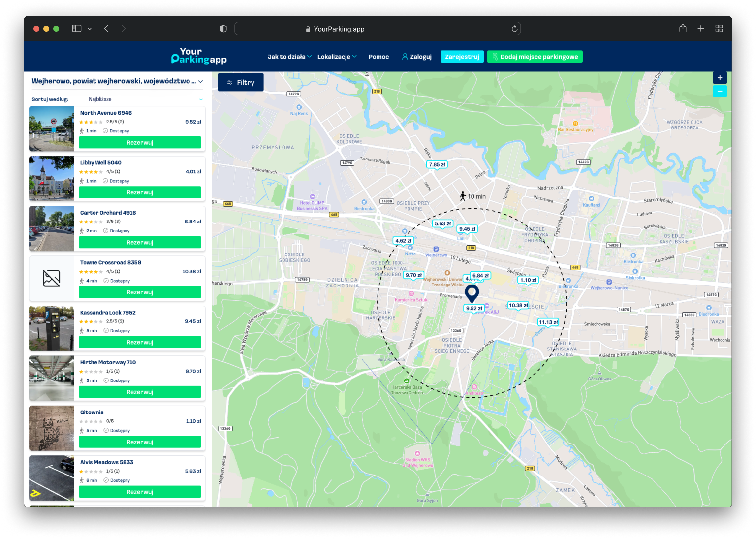Expand the Wejherowo location selector
Image resolution: width=756 pixels, height=539 pixels.
click(117, 81)
